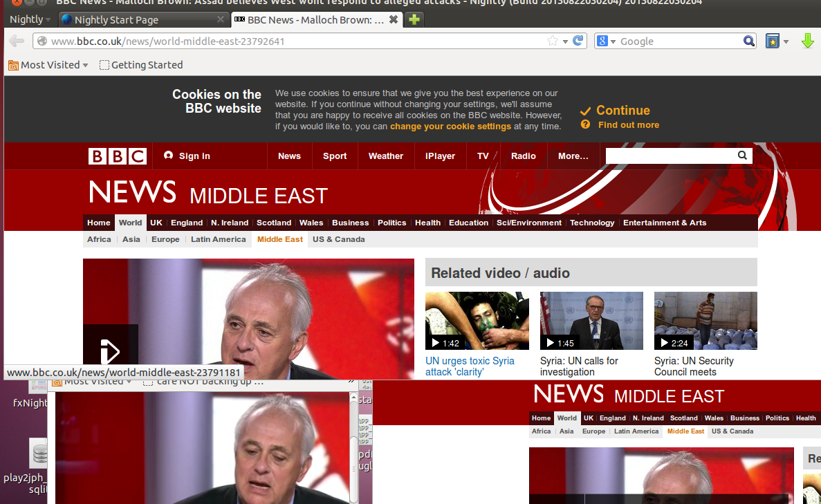This screenshot has height=504, width=821.
Task: Click the question mark icon beside Find out more
Action: pyautogui.click(x=585, y=124)
